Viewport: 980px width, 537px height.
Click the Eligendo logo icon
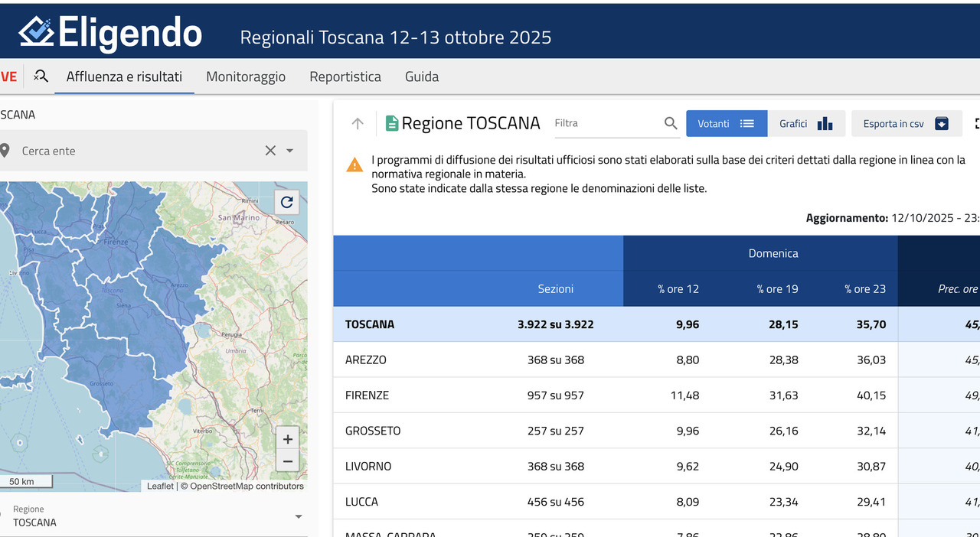click(36, 32)
